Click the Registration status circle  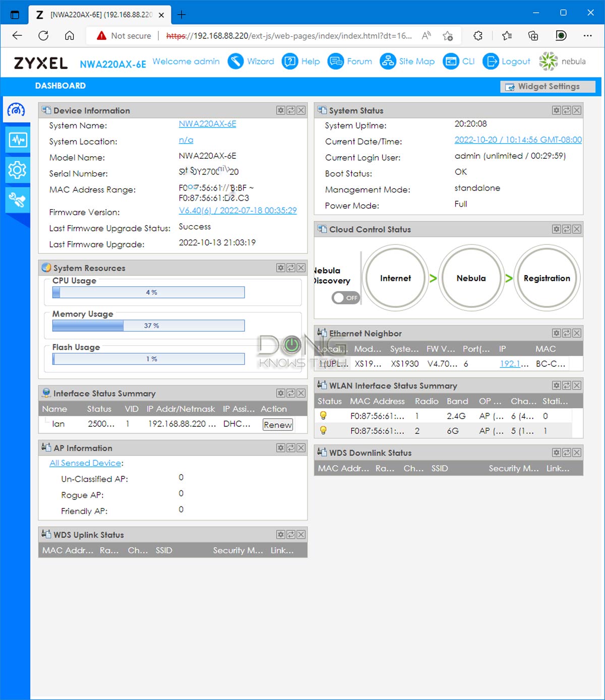pyautogui.click(x=547, y=278)
